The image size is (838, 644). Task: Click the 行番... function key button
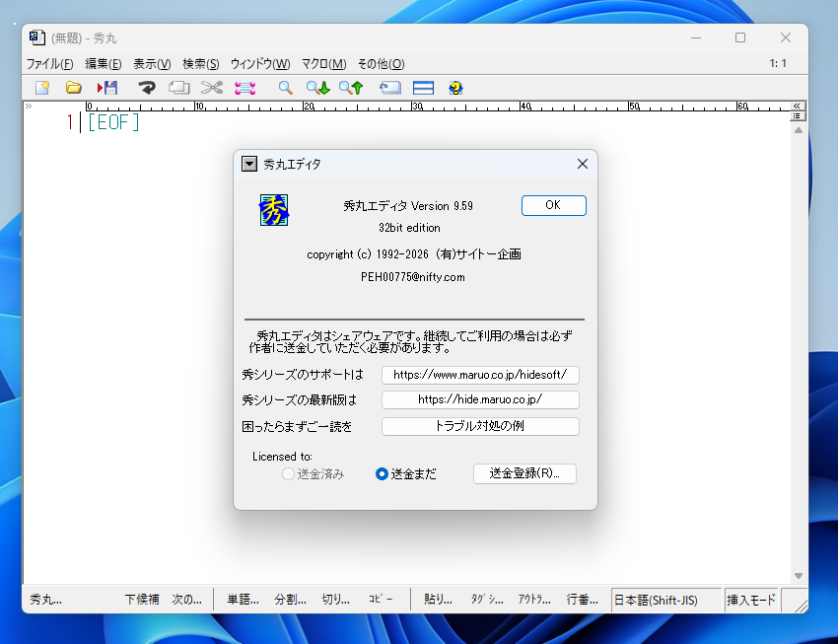coord(582,600)
